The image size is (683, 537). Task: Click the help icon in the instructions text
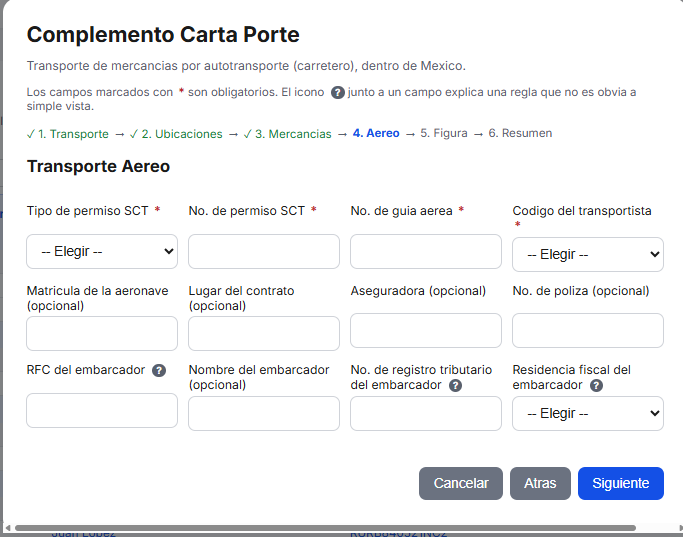coord(338,92)
